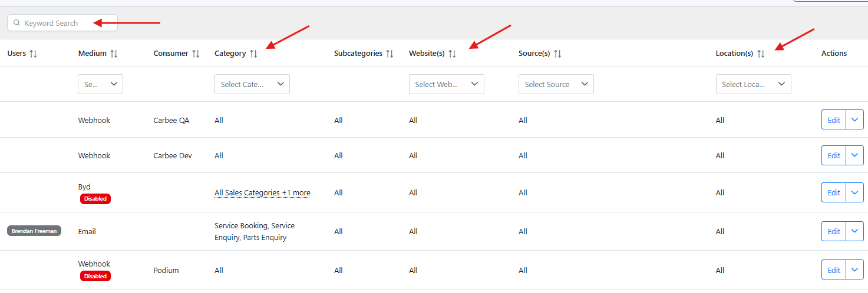Click Edit for Carbee QA webhook

834,120
